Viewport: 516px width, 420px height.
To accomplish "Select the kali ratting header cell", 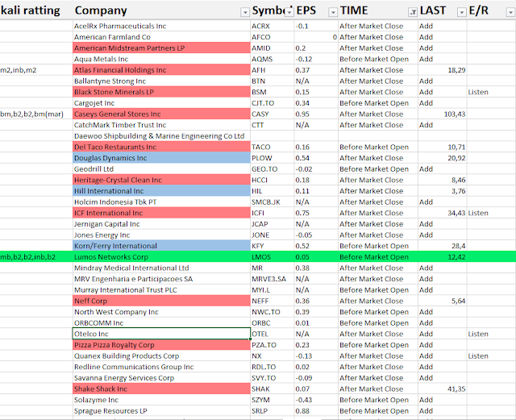I will pos(36,10).
